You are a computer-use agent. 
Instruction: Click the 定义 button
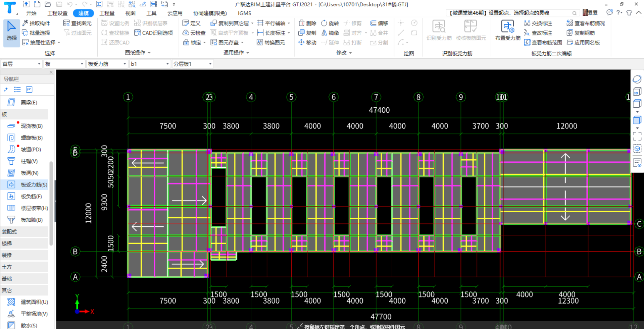pyautogui.click(x=191, y=23)
